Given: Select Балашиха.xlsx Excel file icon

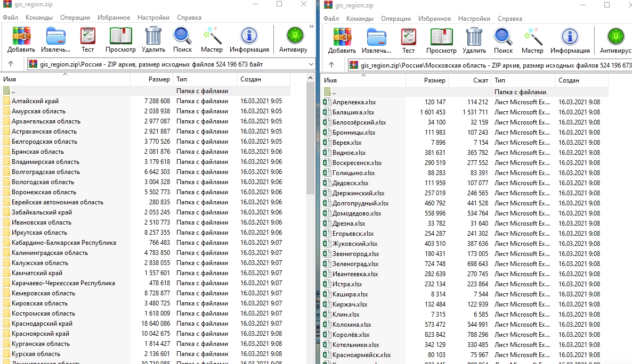Looking at the screenshot, I should 327,112.
